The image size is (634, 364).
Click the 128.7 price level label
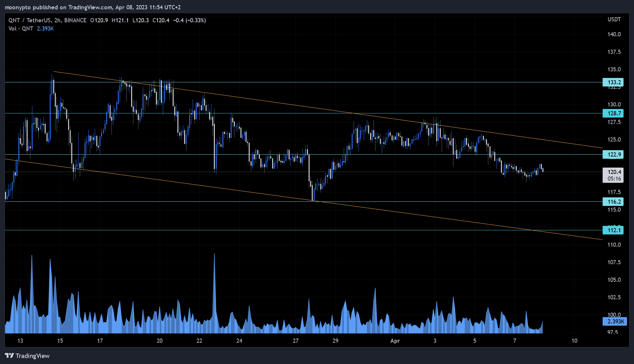coord(613,113)
